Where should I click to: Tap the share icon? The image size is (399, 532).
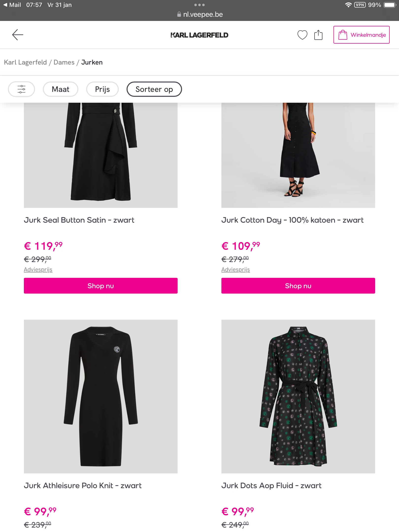tap(318, 35)
